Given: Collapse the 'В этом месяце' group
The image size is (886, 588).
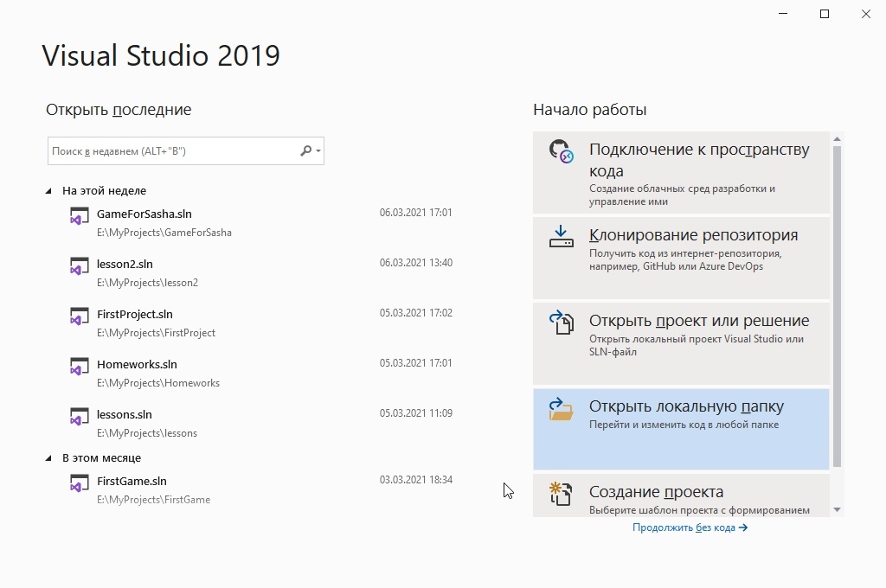Looking at the screenshot, I should (48, 458).
